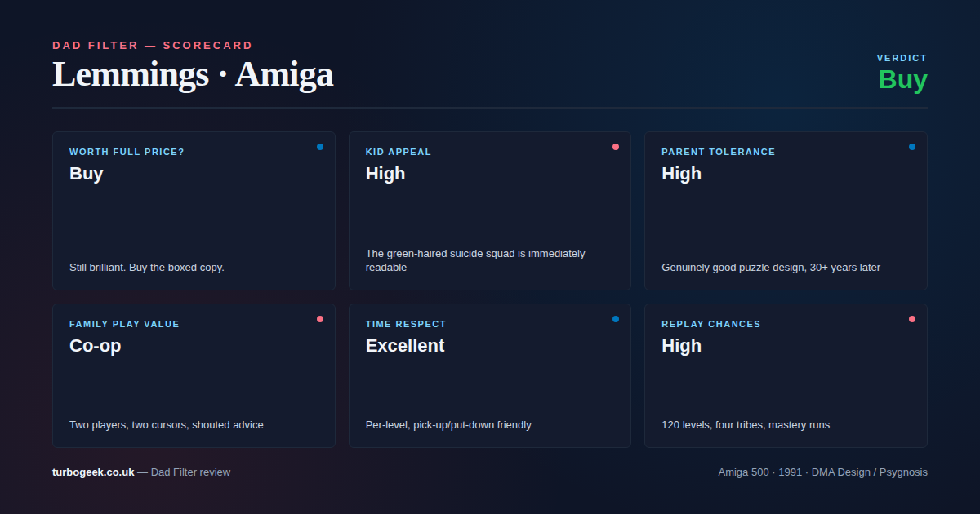
Task: Click the pink dot on Replay Chances card
Action: 912,319
